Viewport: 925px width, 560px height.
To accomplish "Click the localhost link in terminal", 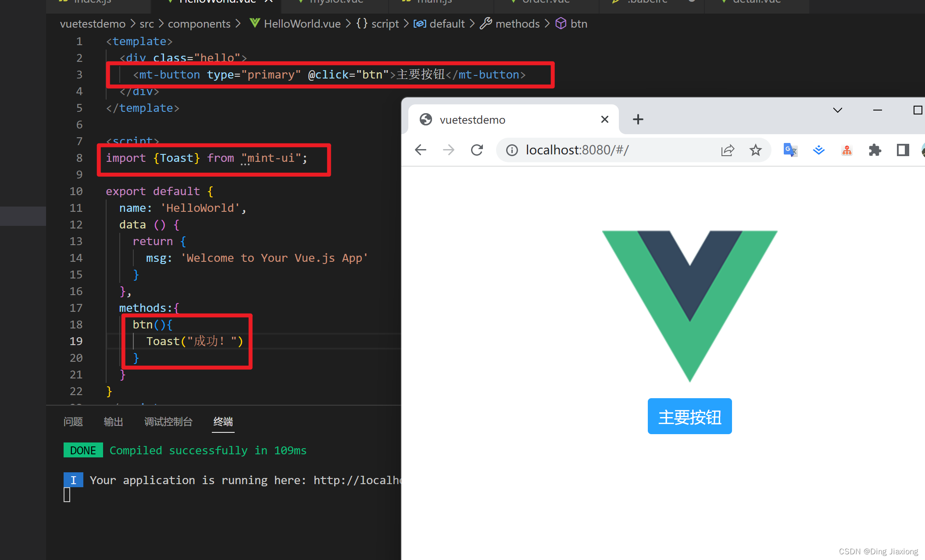I will coord(356,480).
